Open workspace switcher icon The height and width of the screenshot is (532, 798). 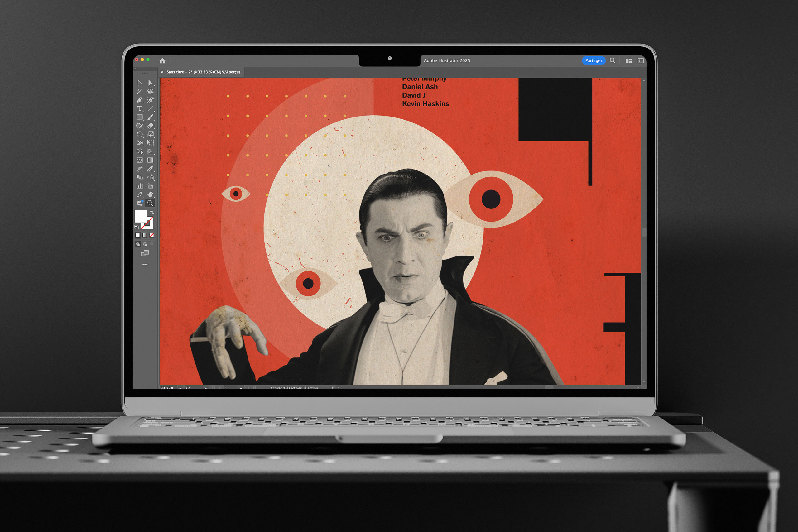tap(641, 61)
